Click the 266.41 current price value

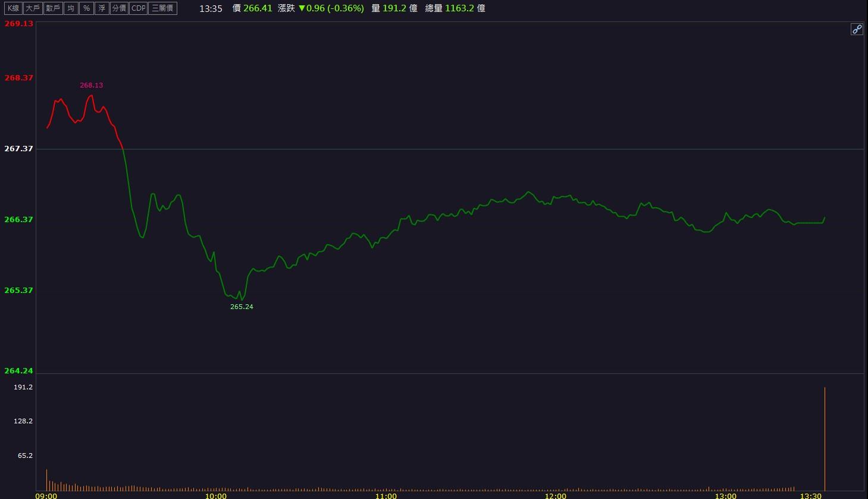click(258, 8)
